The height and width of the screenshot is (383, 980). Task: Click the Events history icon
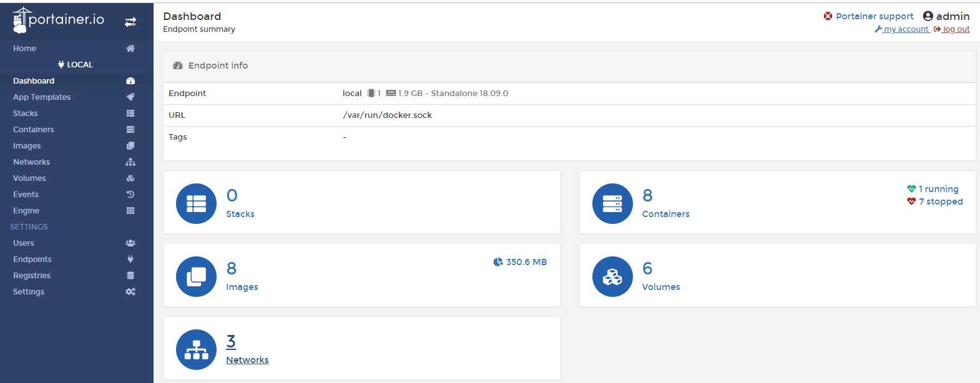(130, 194)
